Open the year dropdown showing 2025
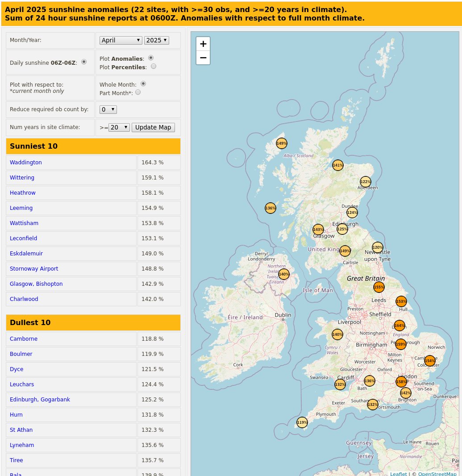 [156, 40]
